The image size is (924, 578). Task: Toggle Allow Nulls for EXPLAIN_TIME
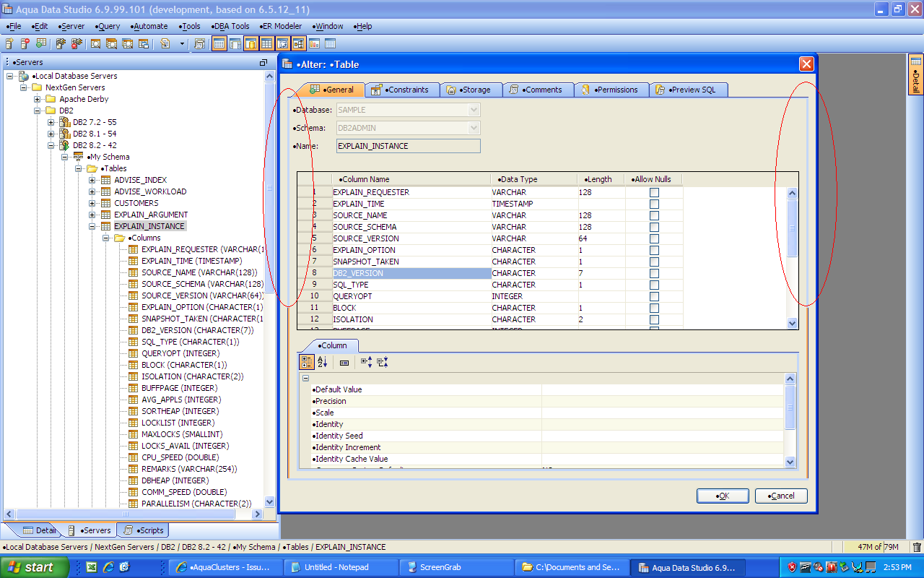(654, 204)
